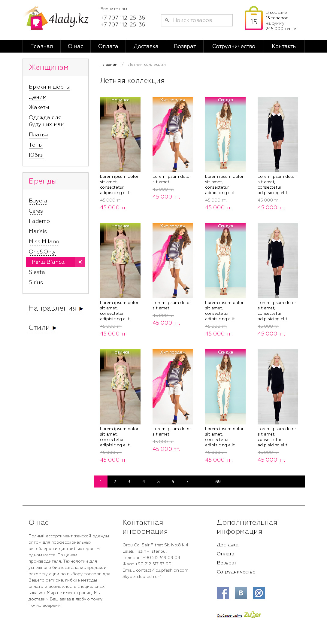
Task: Expand the Направления section
Action: (56, 308)
